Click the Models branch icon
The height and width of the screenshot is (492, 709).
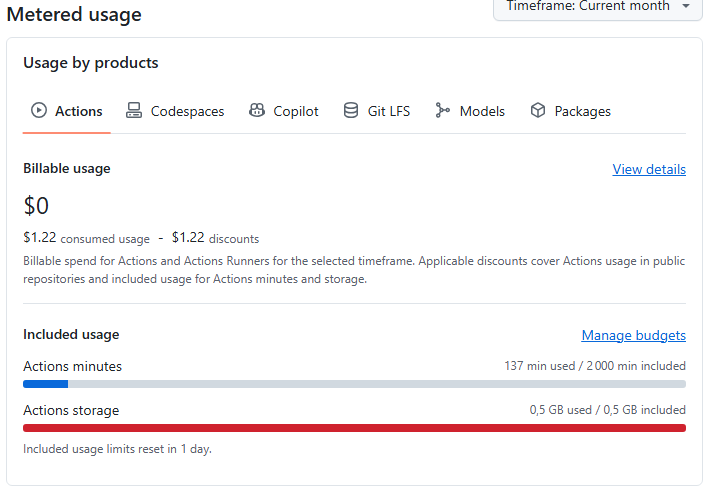pyautogui.click(x=442, y=110)
